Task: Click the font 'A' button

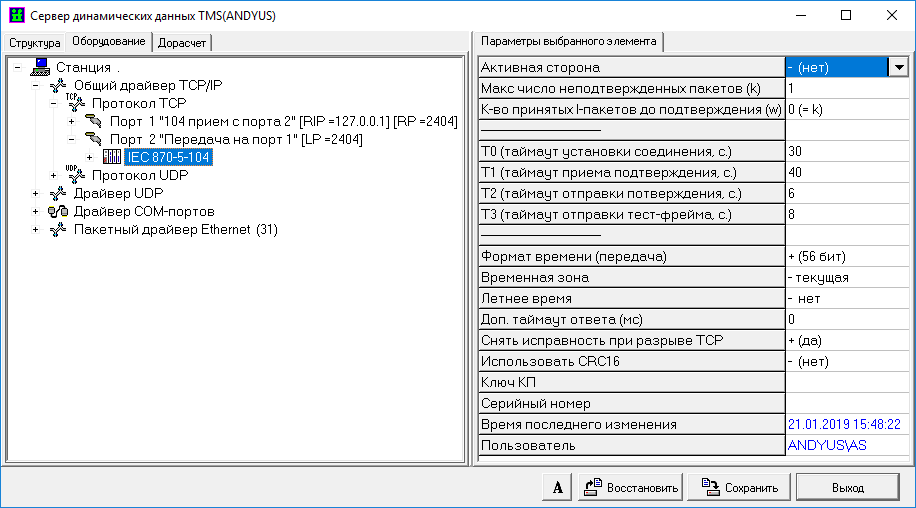Action: pos(557,488)
